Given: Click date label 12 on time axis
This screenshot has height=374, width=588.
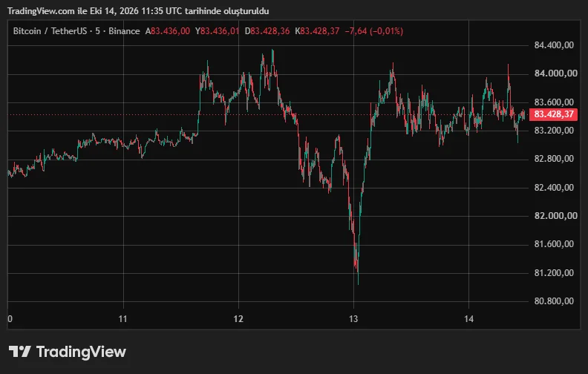Looking at the screenshot, I should coord(238,319).
